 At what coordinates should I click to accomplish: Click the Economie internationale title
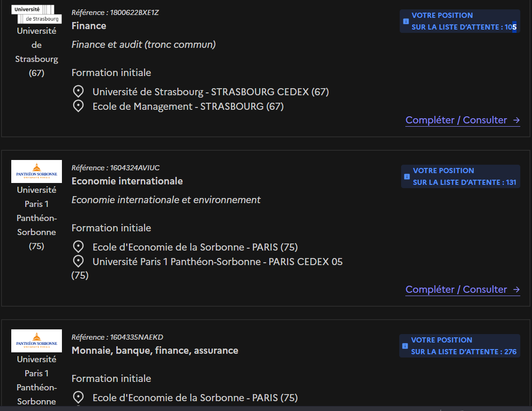point(127,181)
